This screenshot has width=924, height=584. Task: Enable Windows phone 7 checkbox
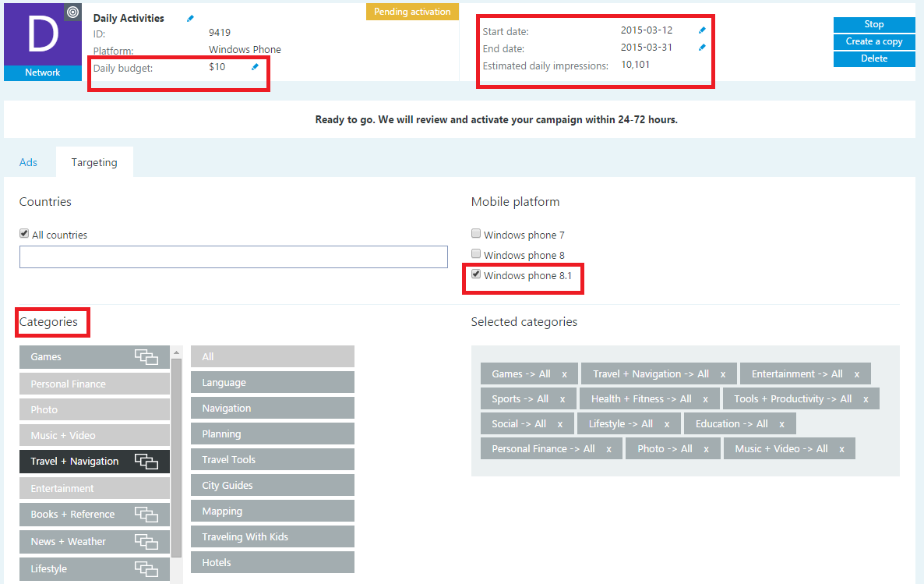(x=476, y=234)
